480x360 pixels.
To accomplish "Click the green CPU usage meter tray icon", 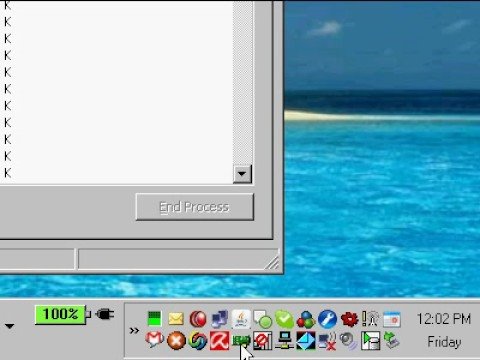I will point(154,319).
